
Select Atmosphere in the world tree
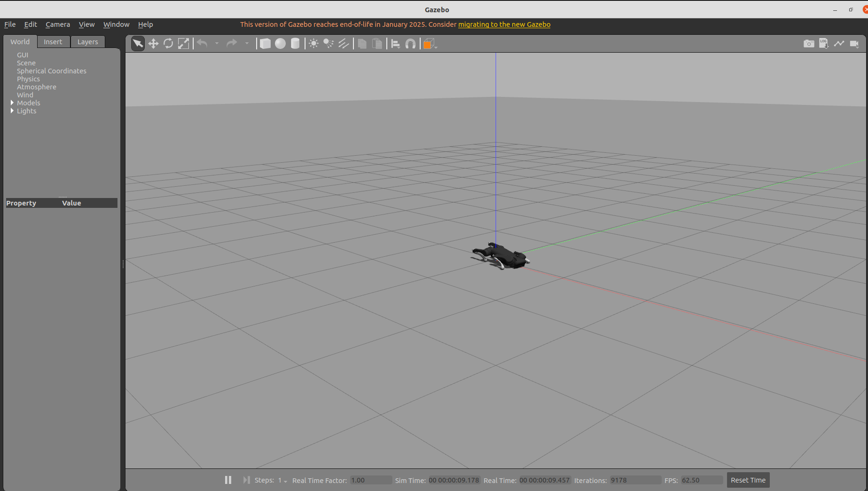37,87
